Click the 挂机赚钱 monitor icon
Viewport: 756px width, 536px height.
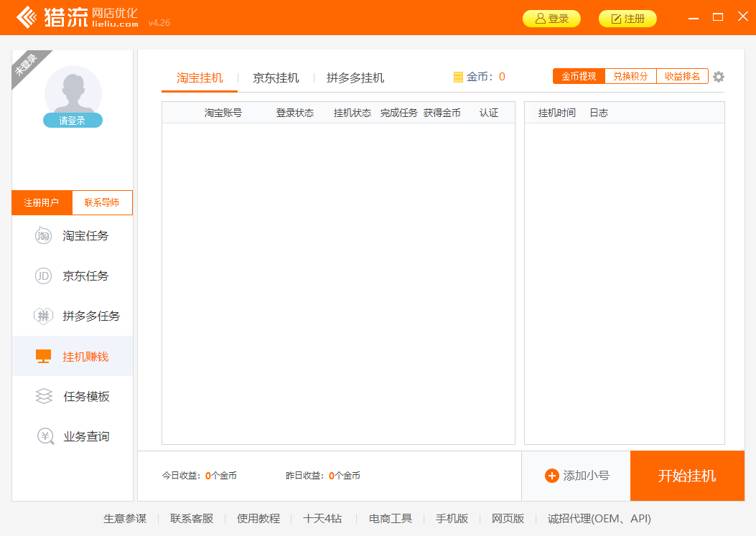pyautogui.click(x=43, y=356)
